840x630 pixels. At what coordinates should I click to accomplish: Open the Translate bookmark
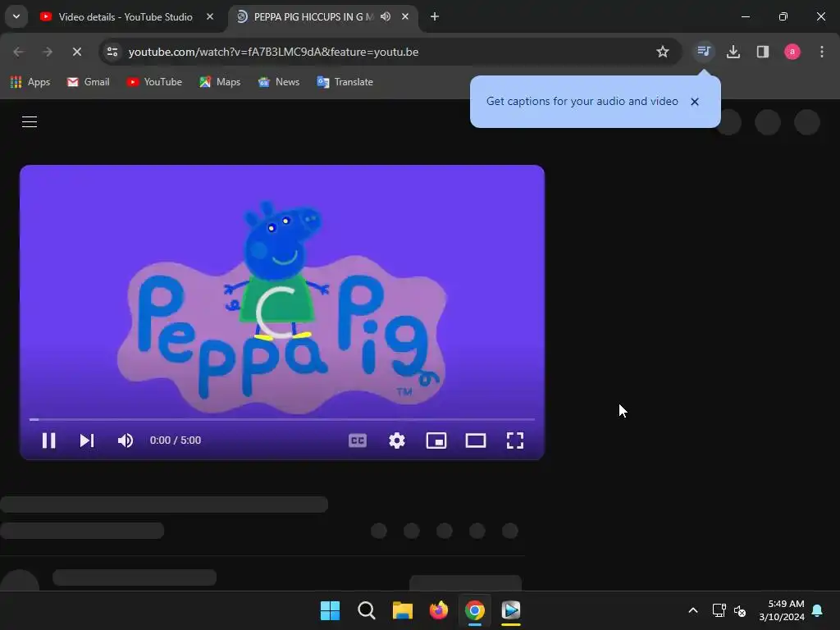[345, 82]
